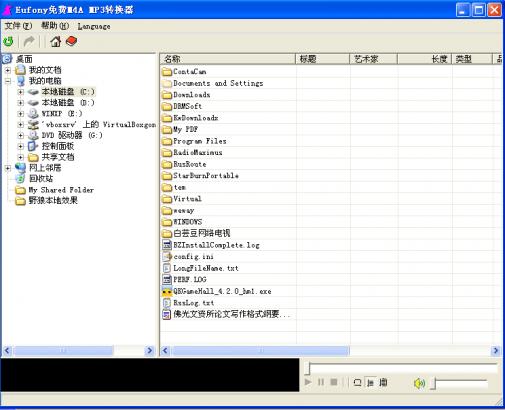Mute audio via the speaker icon

point(419,383)
